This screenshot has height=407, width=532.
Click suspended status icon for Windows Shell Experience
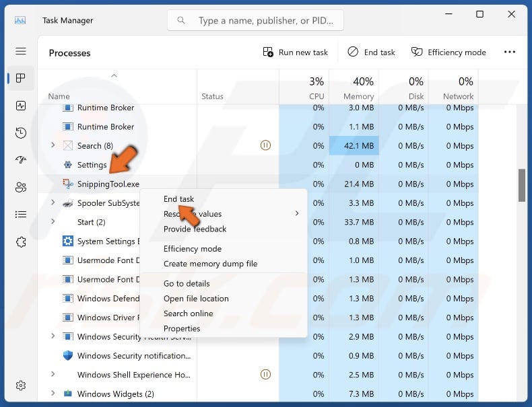[x=265, y=375]
